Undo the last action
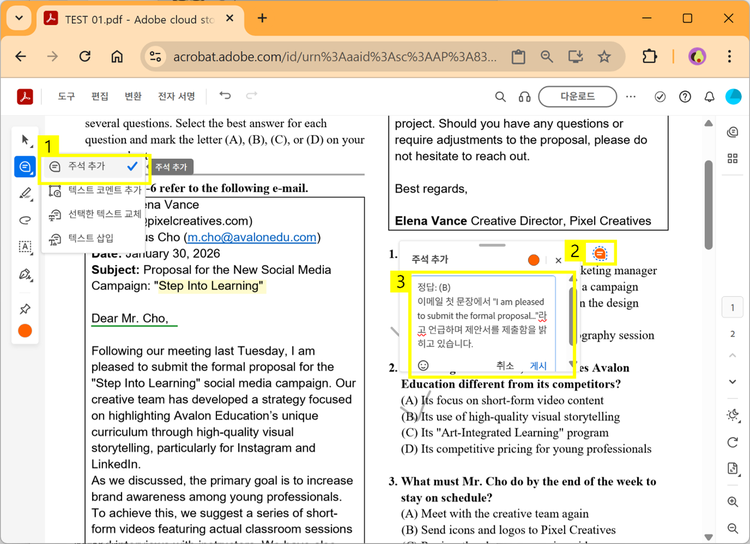The height and width of the screenshot is (544, 750). (225, 96)
